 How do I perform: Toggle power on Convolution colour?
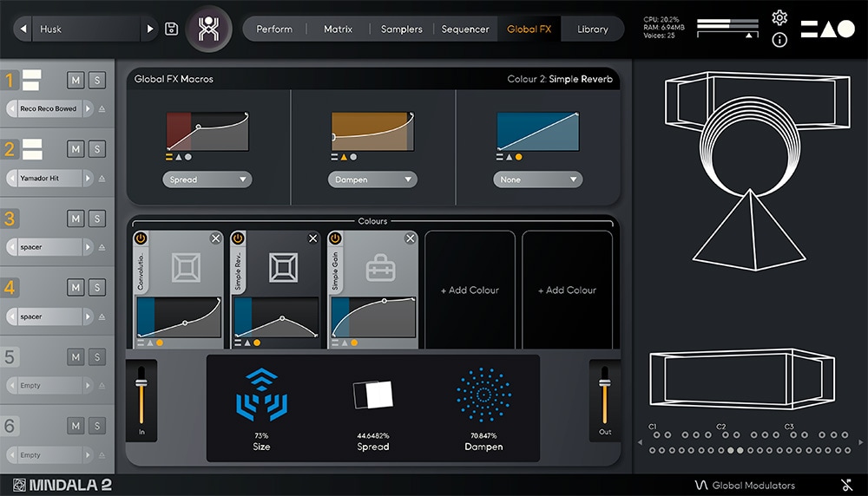[141, 238]
